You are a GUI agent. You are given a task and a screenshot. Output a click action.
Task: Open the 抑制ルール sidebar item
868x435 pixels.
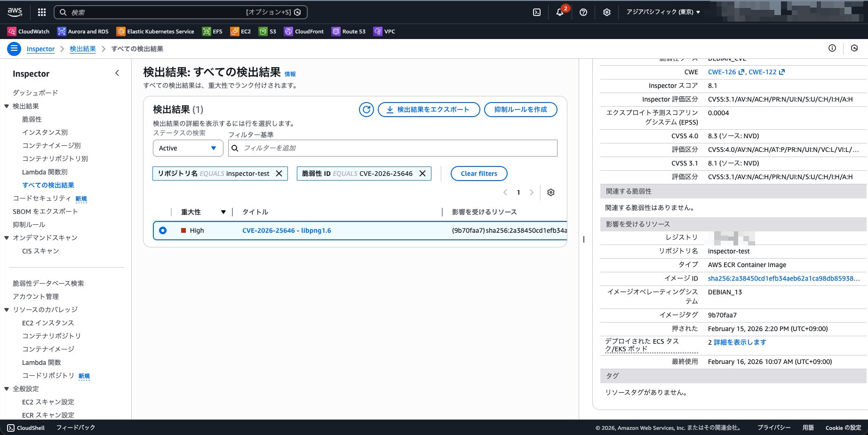click(29, 225)
